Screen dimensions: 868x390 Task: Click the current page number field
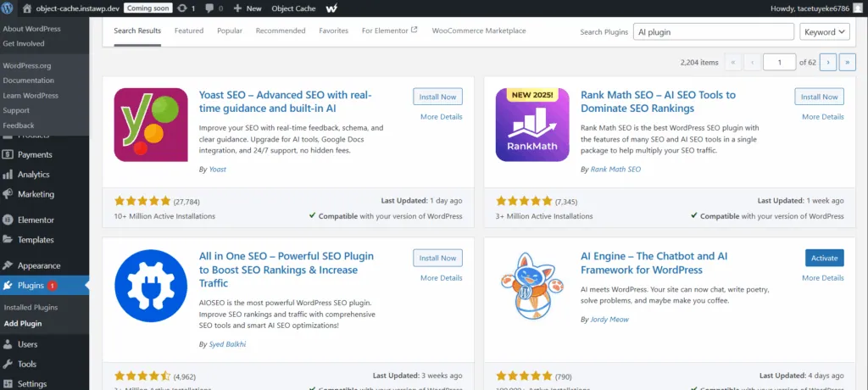[780, 63]
